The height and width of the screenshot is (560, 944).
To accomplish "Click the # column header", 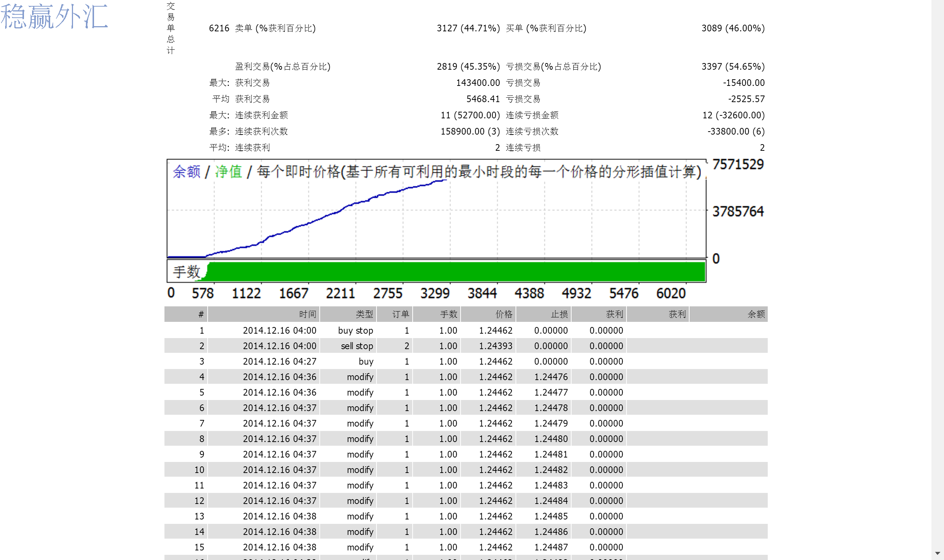I will [x=186, y=314].
